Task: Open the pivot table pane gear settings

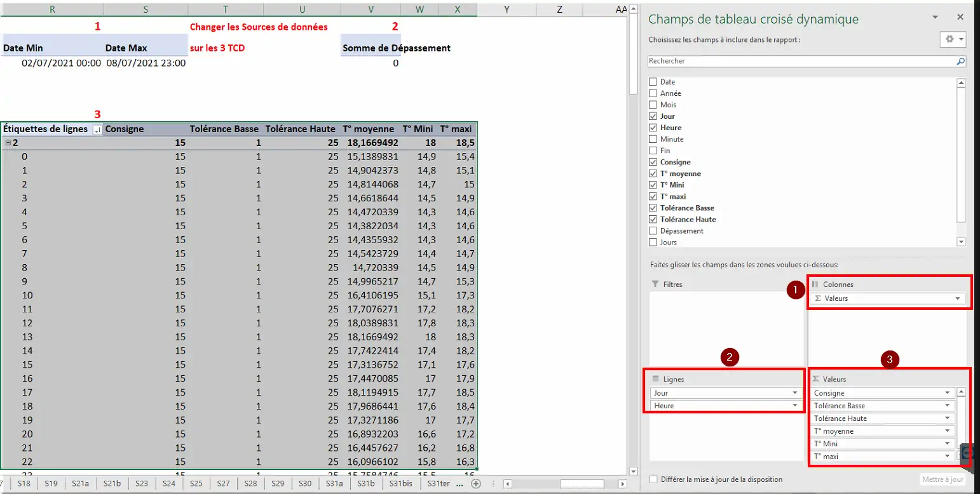Action: (952, 39)
